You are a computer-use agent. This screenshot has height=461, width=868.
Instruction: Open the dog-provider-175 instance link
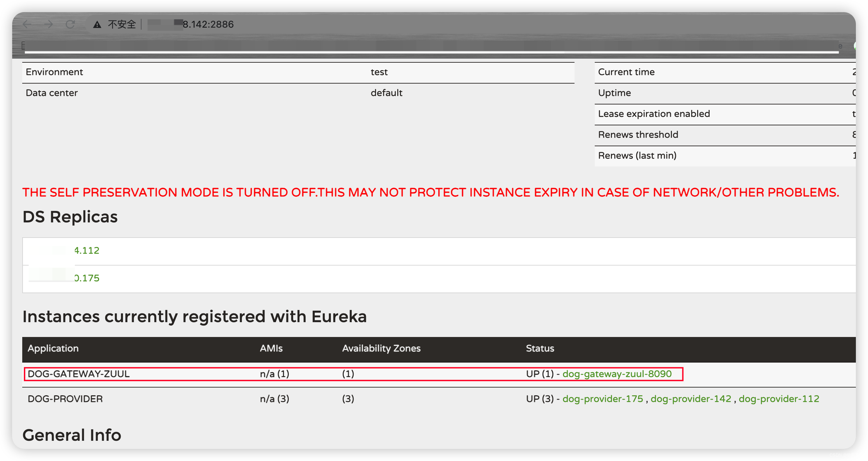coord(602,399)
